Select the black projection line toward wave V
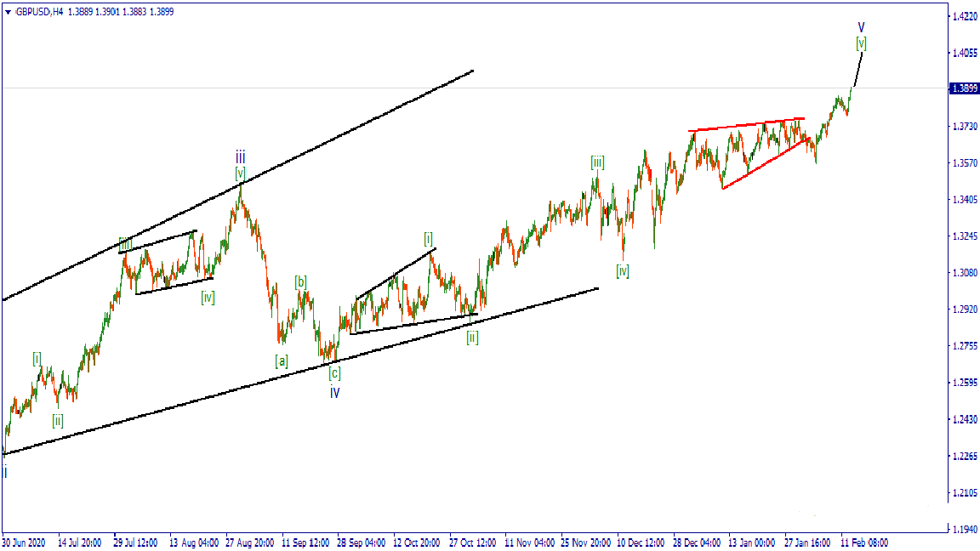The width and height of the screenshot is (980, 551). tap(858, 68)
